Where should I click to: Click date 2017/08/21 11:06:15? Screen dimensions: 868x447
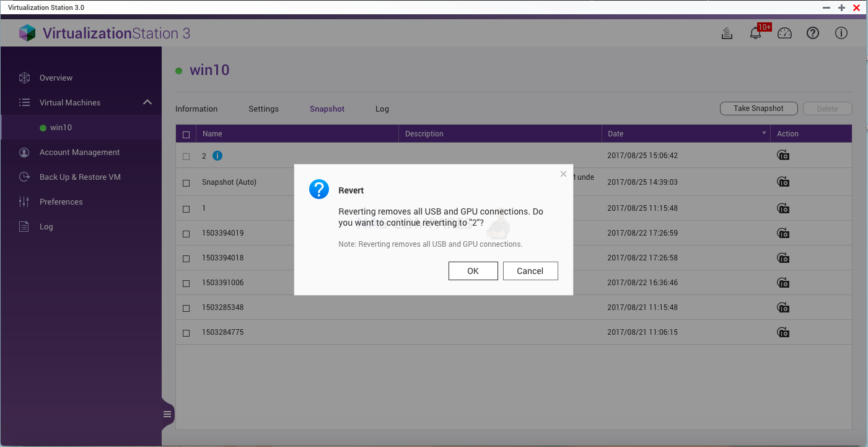pos(642,332)
